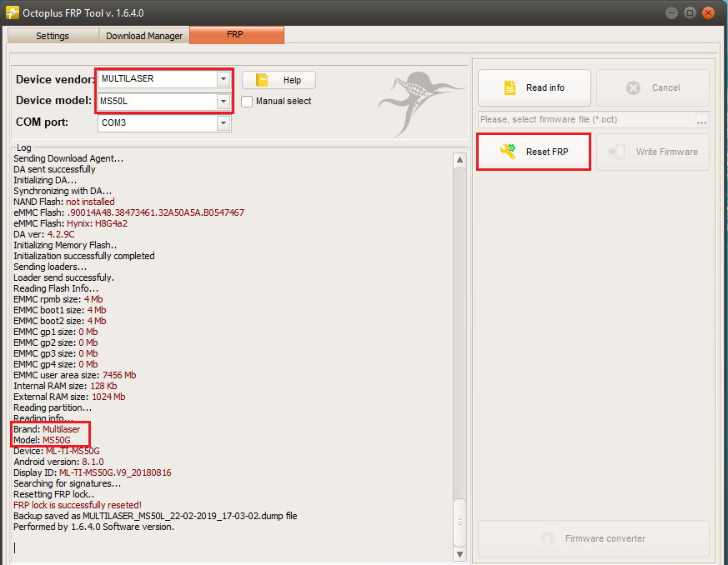
Task: Click the 'Android version: 8.1.0' log line
Action: coord(58,462)
